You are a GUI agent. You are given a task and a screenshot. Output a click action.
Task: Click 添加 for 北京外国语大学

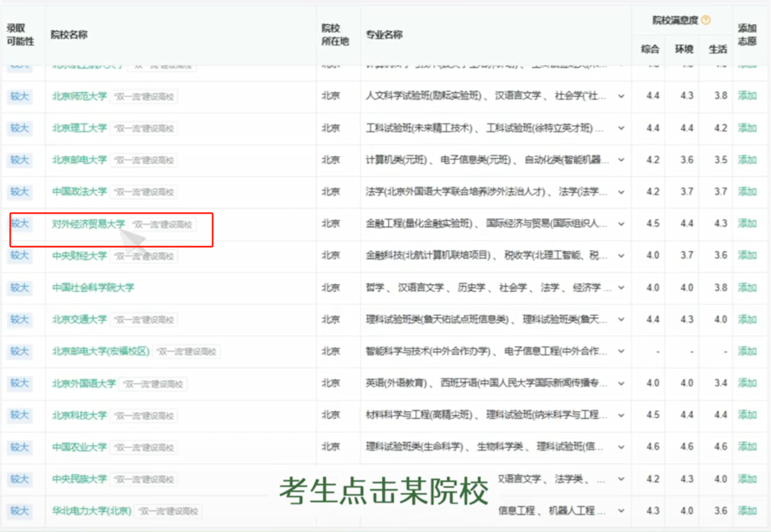(747, 383)
